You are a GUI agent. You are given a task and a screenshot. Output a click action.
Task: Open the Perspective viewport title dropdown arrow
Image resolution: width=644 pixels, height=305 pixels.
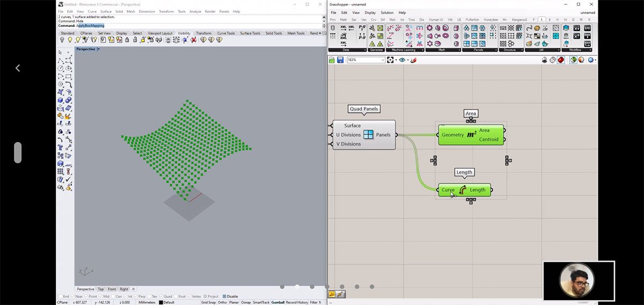(x=98, y=49)
